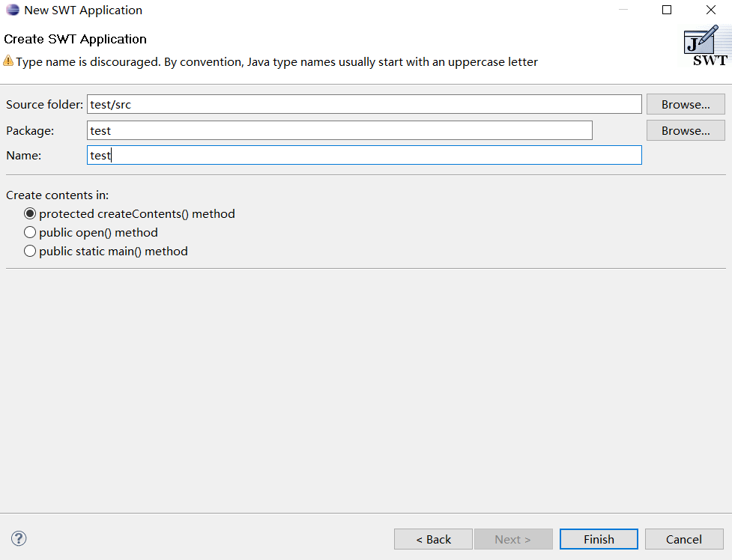Maximize the wizard window
Screen dimensions: 732x560
click(x=666, y=10)
